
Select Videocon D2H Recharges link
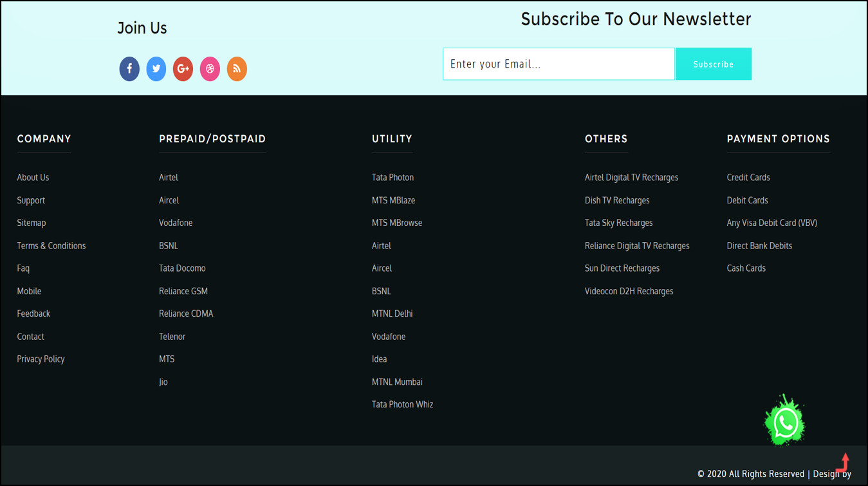point(629,292)
